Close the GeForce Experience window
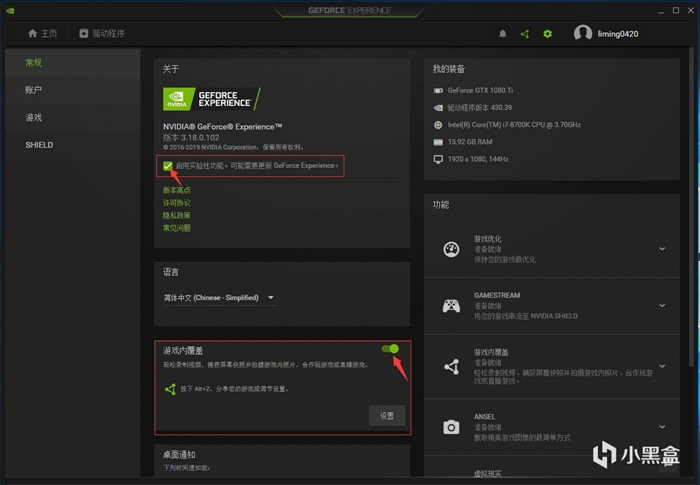700x485 pixels. [x=691, y=10]
